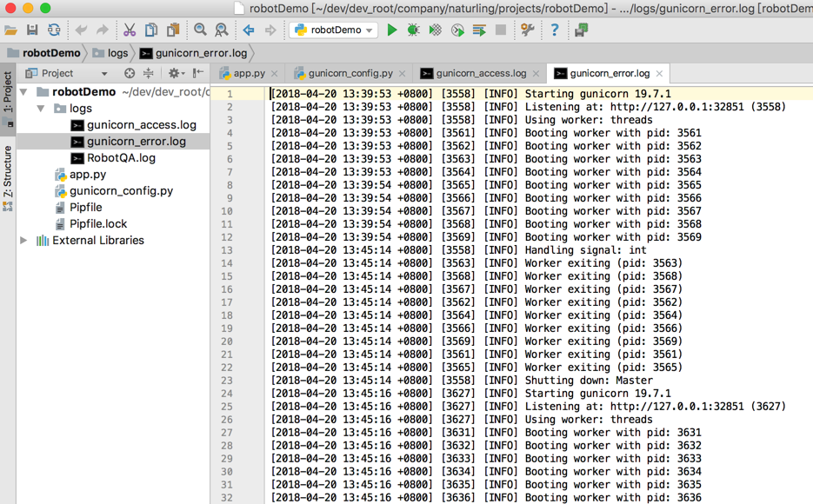
Task: Run with Coverage icon
Action: (435, 30)
